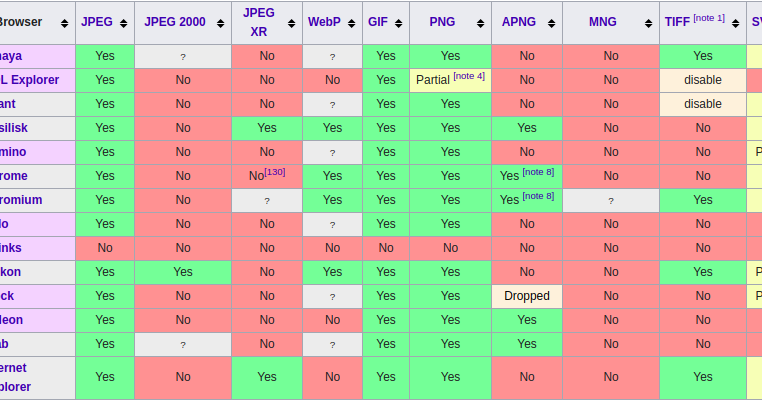
Task: Click sort arrows in APNG header
Action: [x=552, y=23]
